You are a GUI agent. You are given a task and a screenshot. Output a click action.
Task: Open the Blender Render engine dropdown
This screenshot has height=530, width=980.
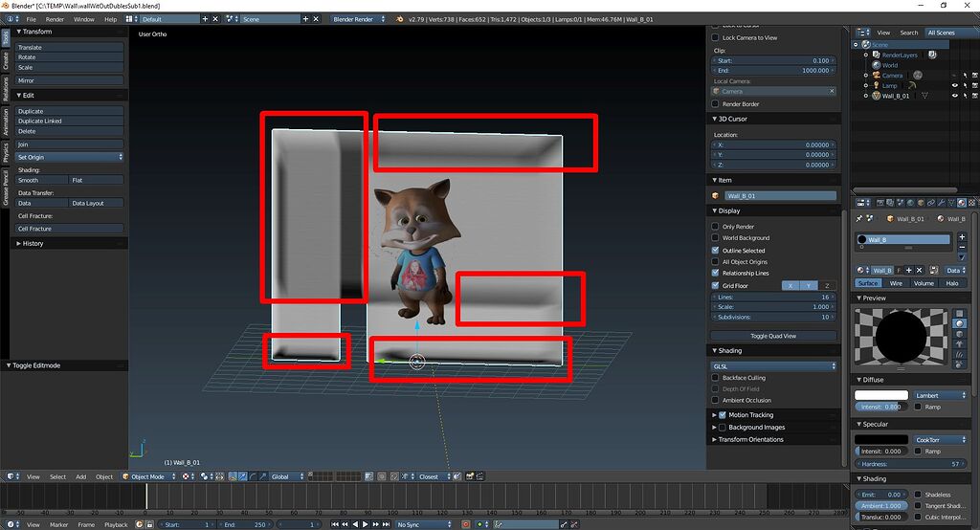click(x=358, y=19)
